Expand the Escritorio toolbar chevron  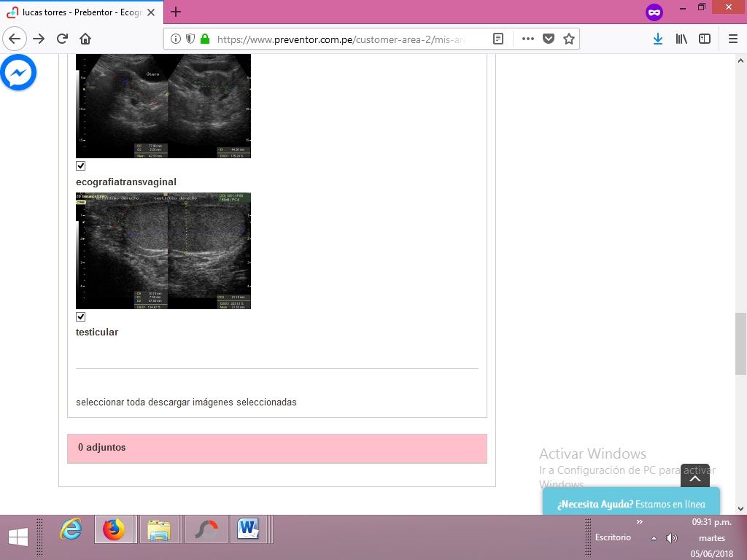[x=639, y=522]
